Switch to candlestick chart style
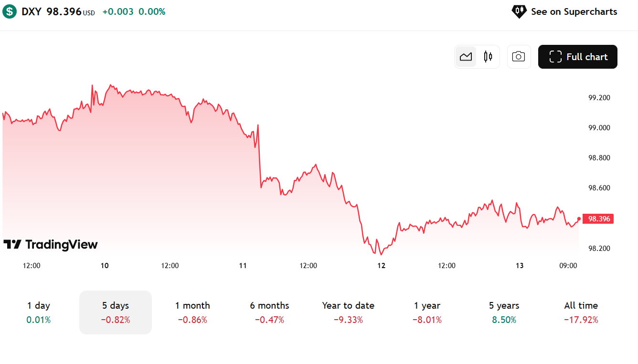The height and width of the screenshot is (364, 638). pos(488,57)
